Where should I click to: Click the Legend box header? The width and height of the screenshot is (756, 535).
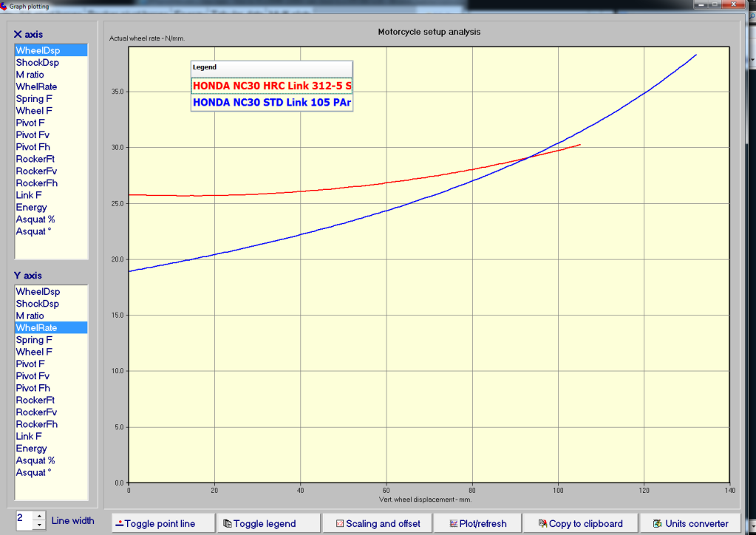coord(272,69)
